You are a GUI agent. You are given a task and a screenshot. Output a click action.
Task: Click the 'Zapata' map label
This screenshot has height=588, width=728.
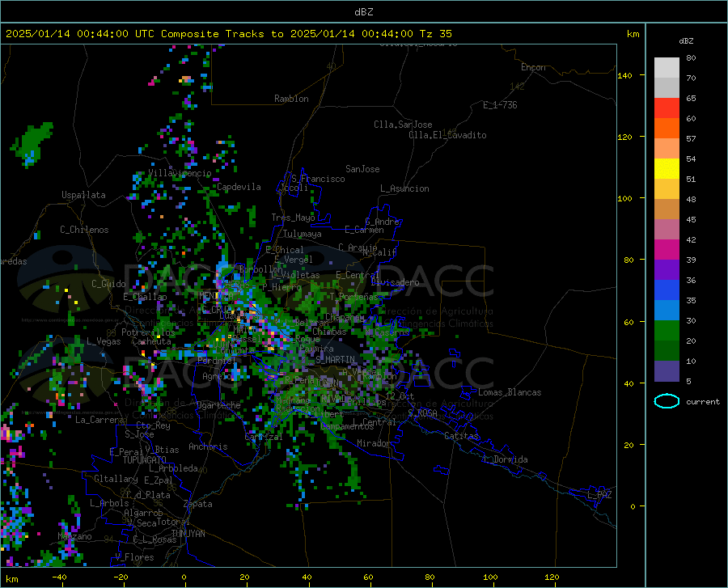(198, 504)
